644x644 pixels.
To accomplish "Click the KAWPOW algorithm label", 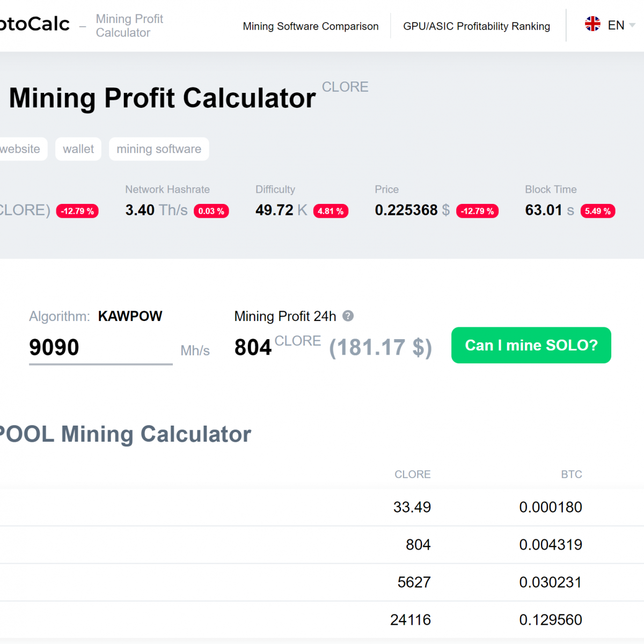I will coord(130,316).
